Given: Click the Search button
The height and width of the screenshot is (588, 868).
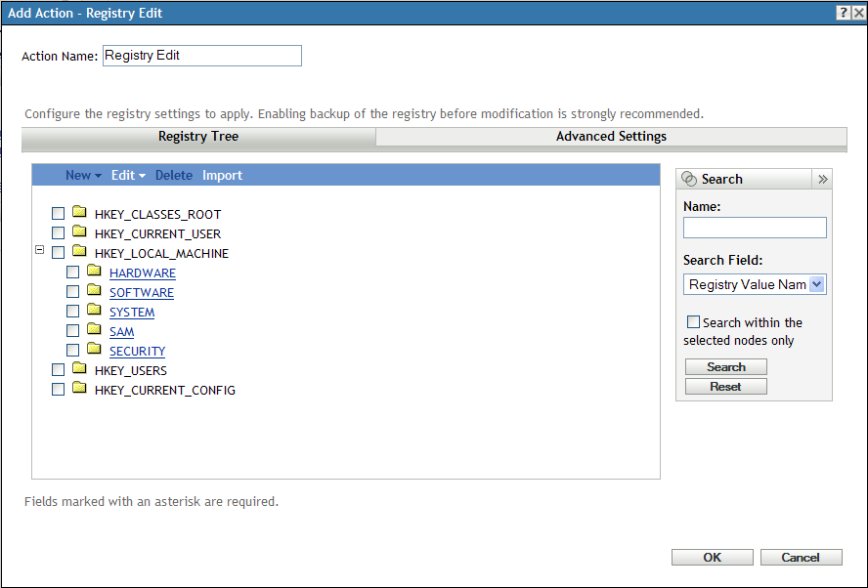Looking at the screenshot, I should (x=725, y=366).
